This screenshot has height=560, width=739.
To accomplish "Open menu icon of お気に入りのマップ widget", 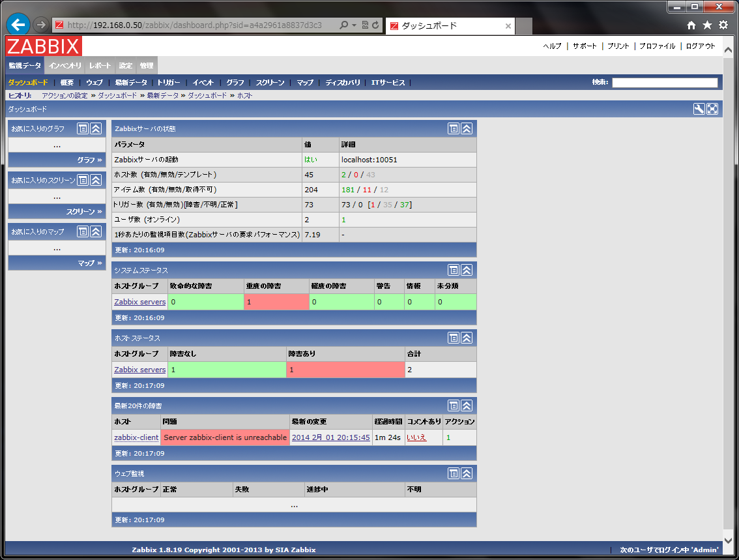I will point(83,231).
